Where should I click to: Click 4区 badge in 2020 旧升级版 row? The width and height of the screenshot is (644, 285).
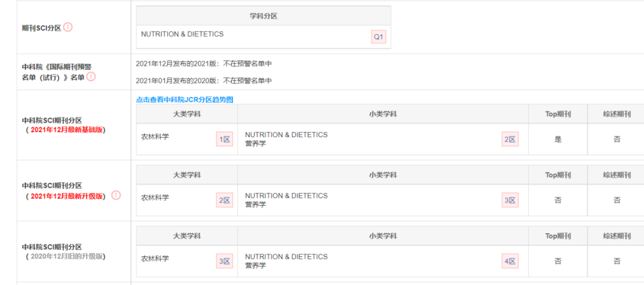[510, 261]
